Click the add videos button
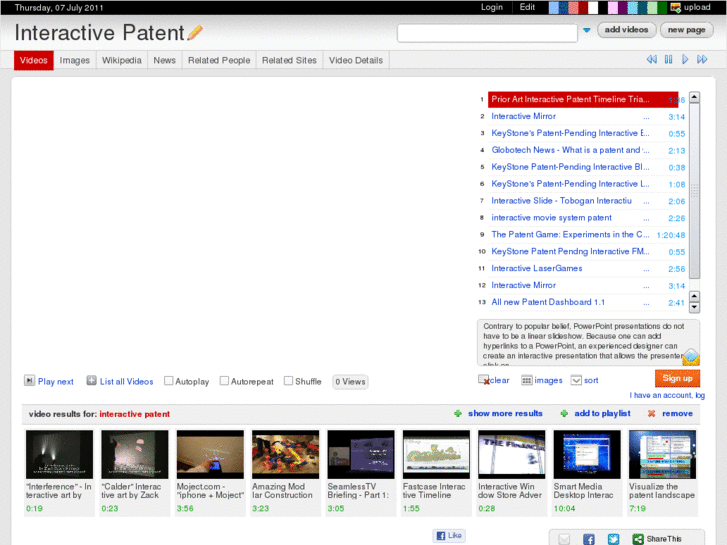The image size is (727, 545). 626,30
